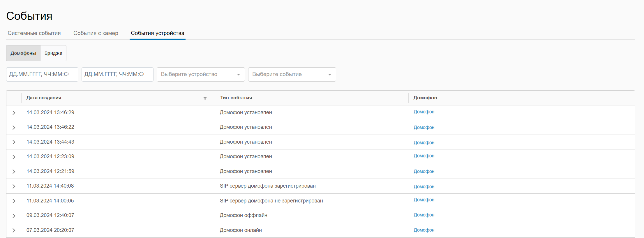Expand the Домофон оффлайн event row
Image resolution: width=644 pixels, height=238 pixels.
pyautogui.click(x=14, y=216)
